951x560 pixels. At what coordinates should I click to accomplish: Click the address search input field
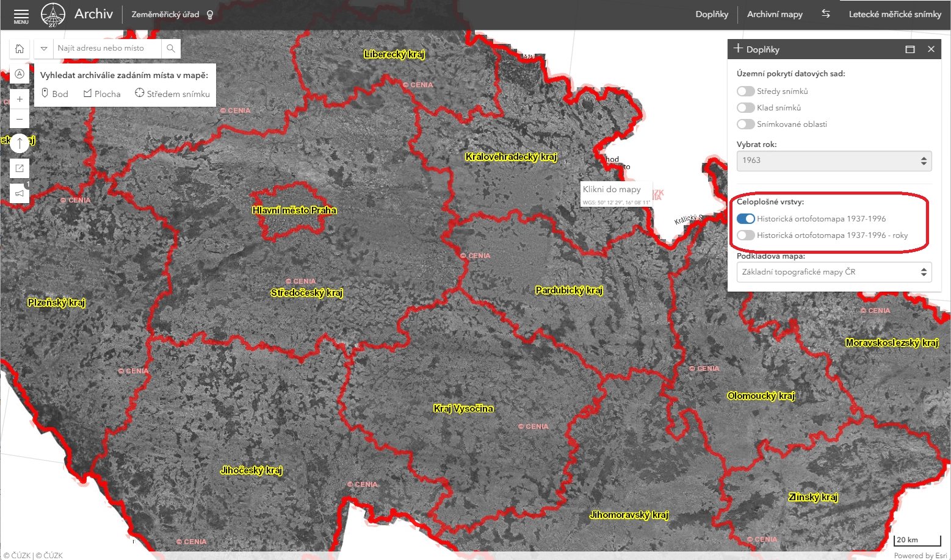[107, 48]
